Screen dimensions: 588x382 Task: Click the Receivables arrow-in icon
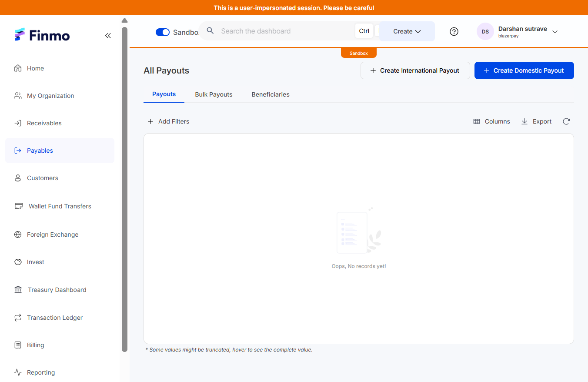coord(18,123)
